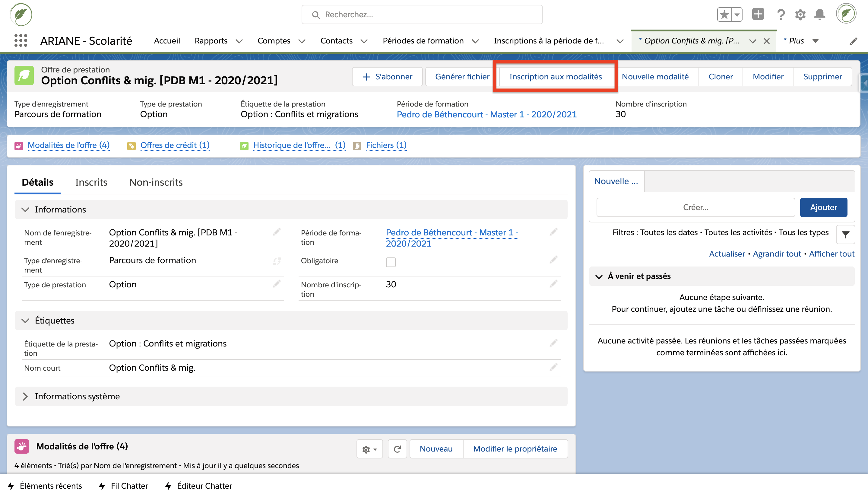This screenshot has width=868, height=498.
Task: Switch to the Non-inscrits tab
Action: click(156, 182)
